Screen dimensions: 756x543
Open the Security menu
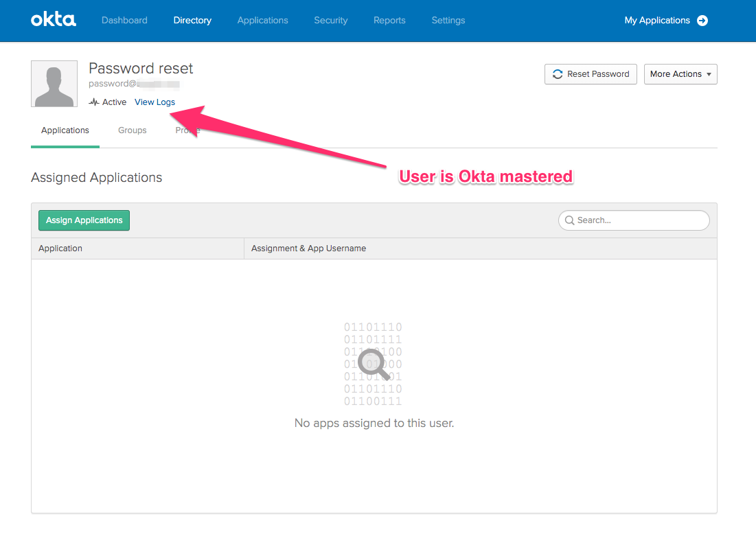coord(331,21)
